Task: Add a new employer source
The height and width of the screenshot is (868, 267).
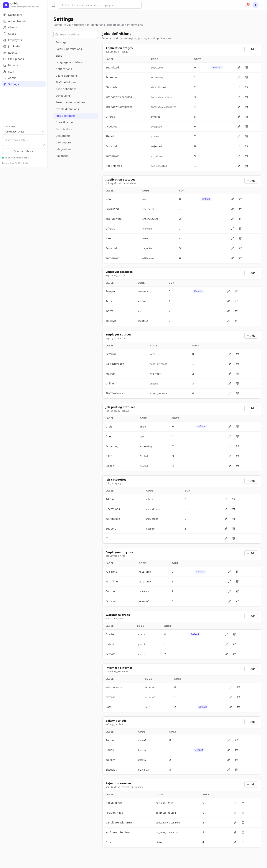Action: pyautogui.click(x=251, y=336)
